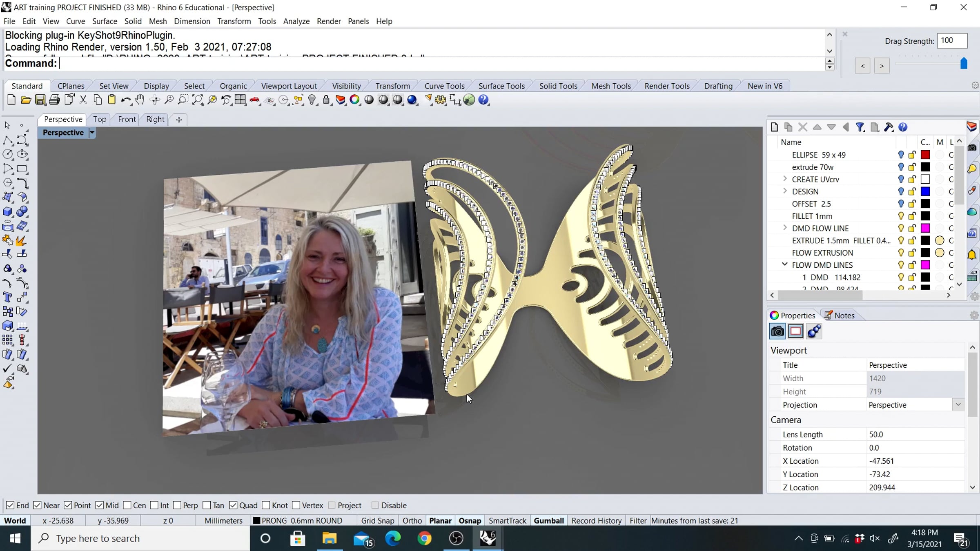The height and width of the screenshot is (551, 980).
Task: Click the Array tool in left sidebar
Action: [7, 340]
